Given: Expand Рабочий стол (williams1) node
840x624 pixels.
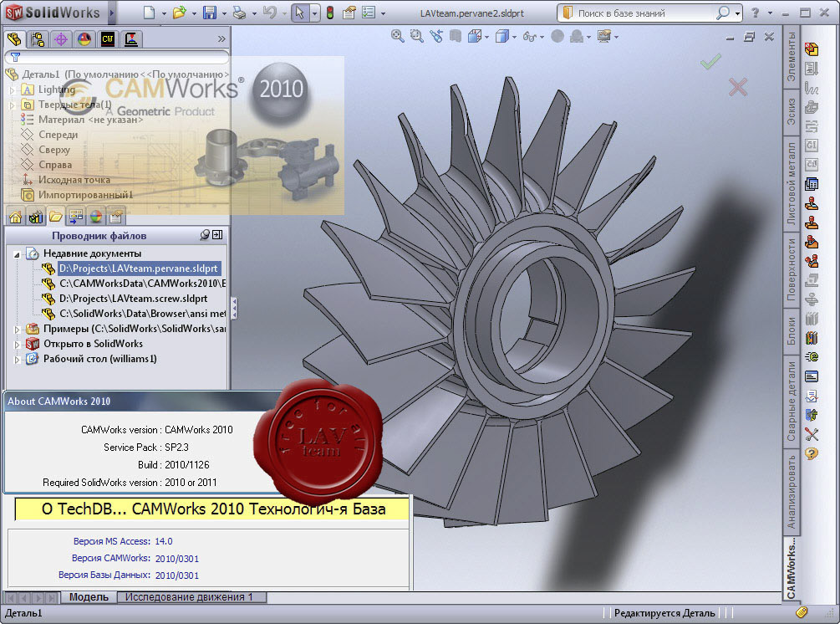Looking at the screenshot, I should (x=17, y=359).
